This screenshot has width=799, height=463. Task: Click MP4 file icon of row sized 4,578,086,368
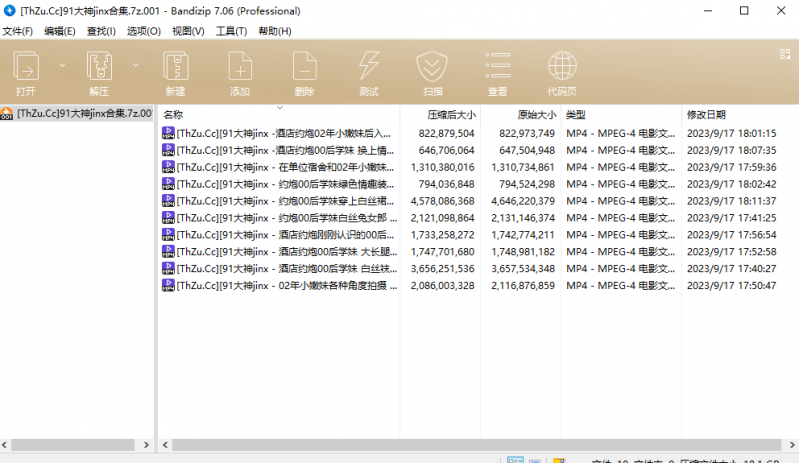(x=168, y=201)
